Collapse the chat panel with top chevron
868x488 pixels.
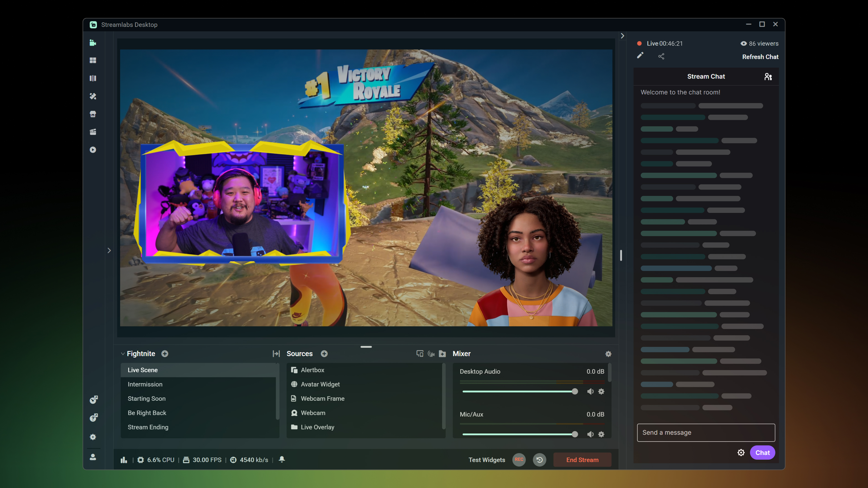pyautogui.click(x=622, y=36)
